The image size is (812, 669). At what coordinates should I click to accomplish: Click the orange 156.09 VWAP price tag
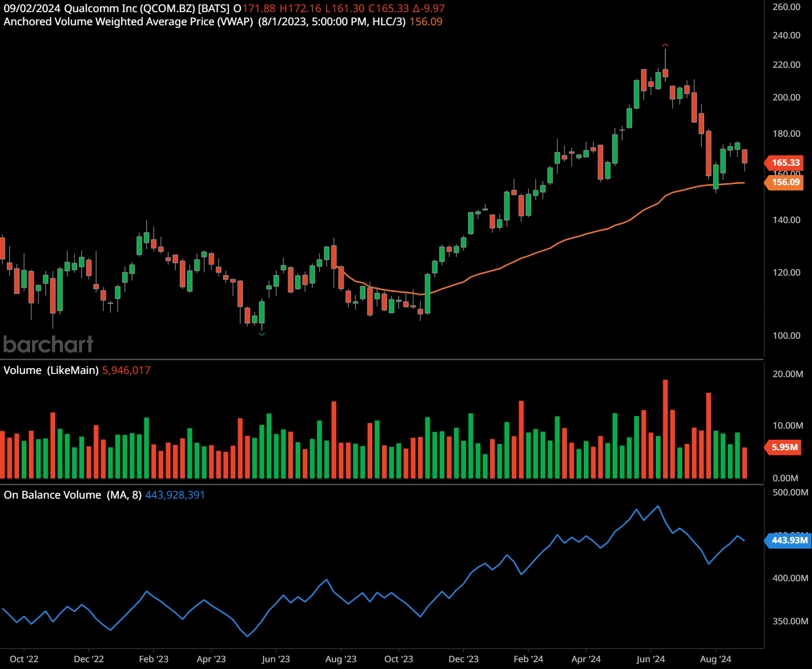tap(784, 182)
